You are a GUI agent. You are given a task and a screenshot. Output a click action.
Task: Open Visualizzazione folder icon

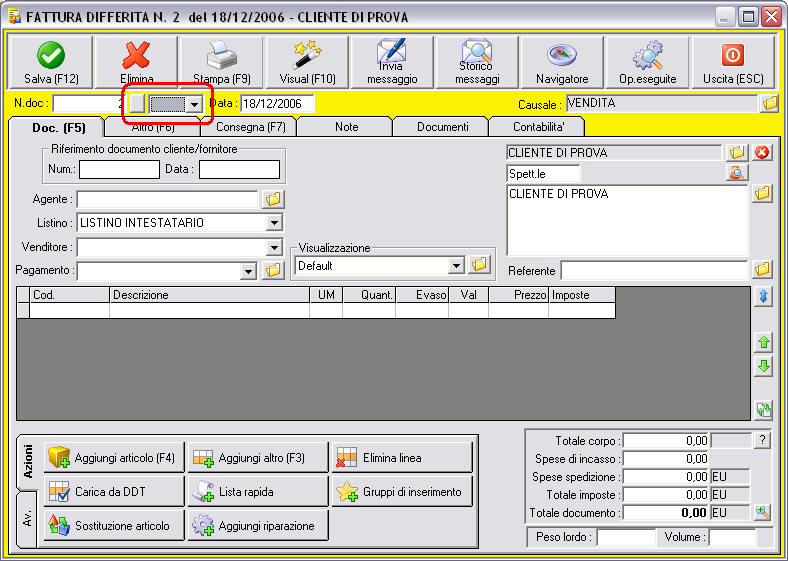pyautogui.click(x=479, y=264)
